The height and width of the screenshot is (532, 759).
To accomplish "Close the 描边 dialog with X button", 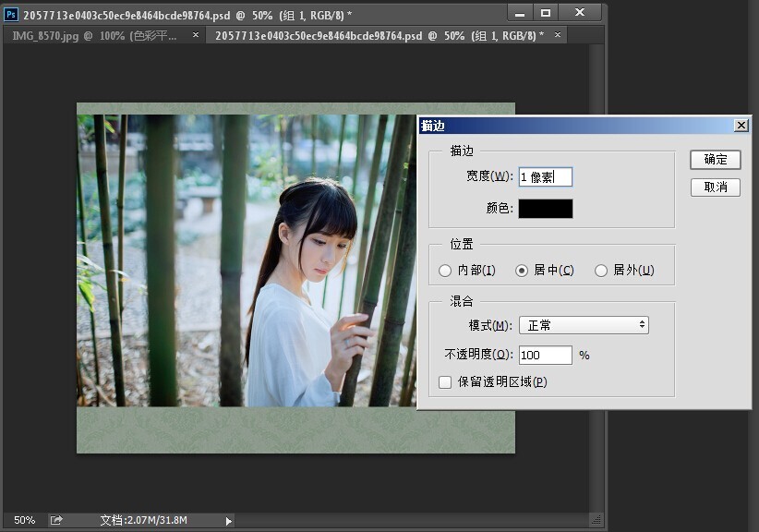I will tap(741, 126).
